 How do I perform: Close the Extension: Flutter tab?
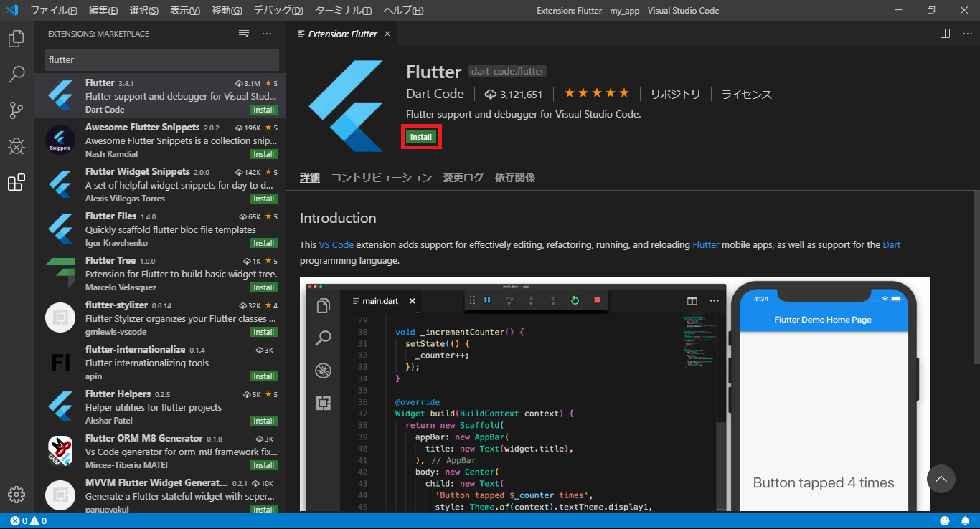click(387, 34)
